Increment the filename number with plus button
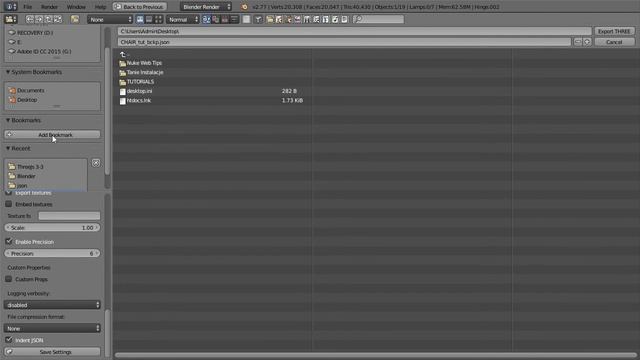This screenshot has width=640, height=360. click(x=587, y=42)
